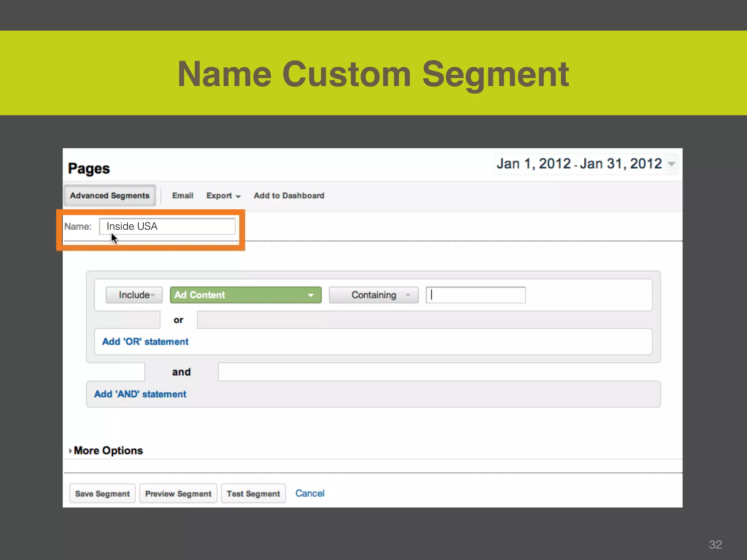Click the Pages report heading
747x560 pixels.
click(89, 168)
